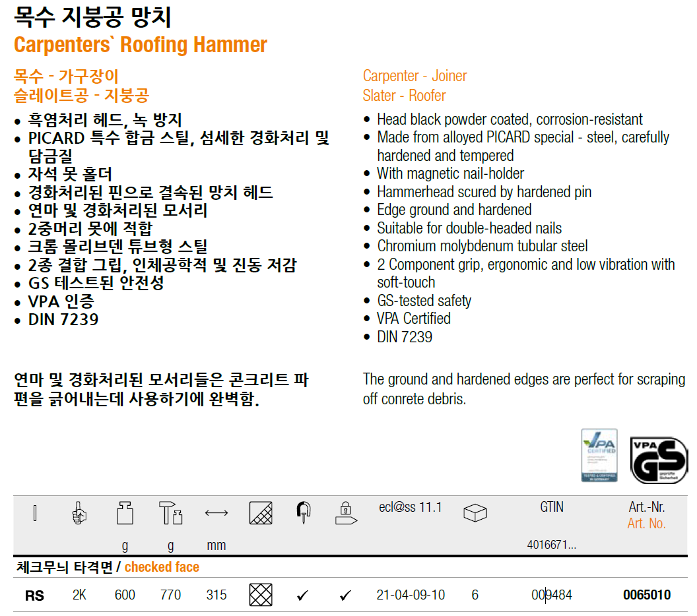Click the Korean subtitle 슬레이트공 - 지붕공
This screenshot has height=616, width=697.
[x=81, y=96]
